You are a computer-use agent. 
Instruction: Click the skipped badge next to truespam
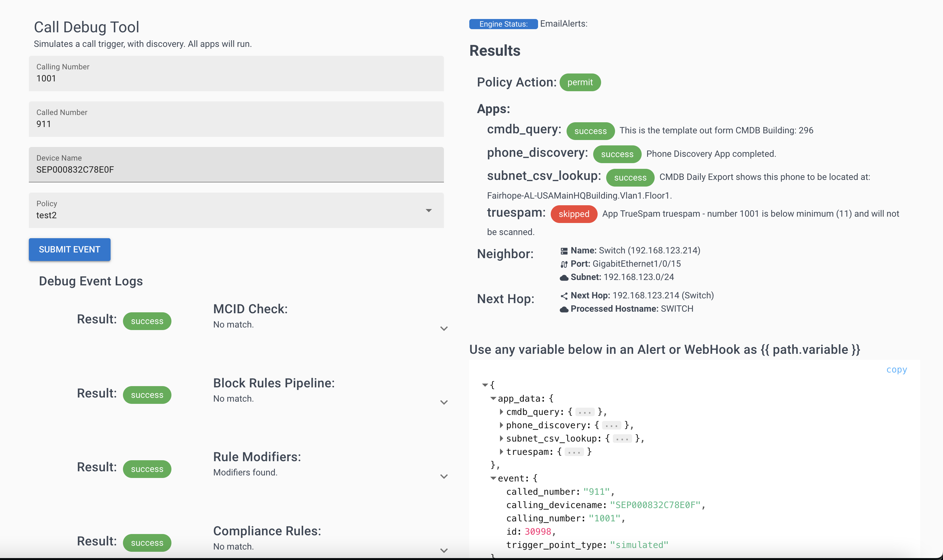point(574,214)
